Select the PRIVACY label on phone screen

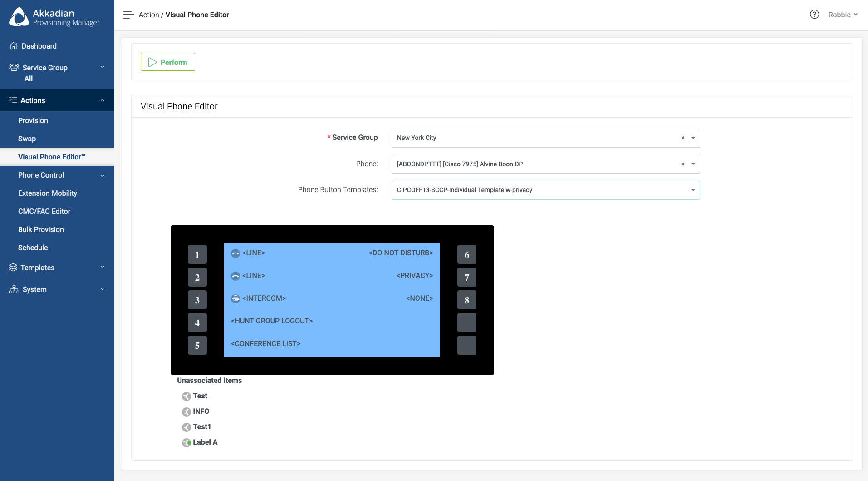coord(415,276)
